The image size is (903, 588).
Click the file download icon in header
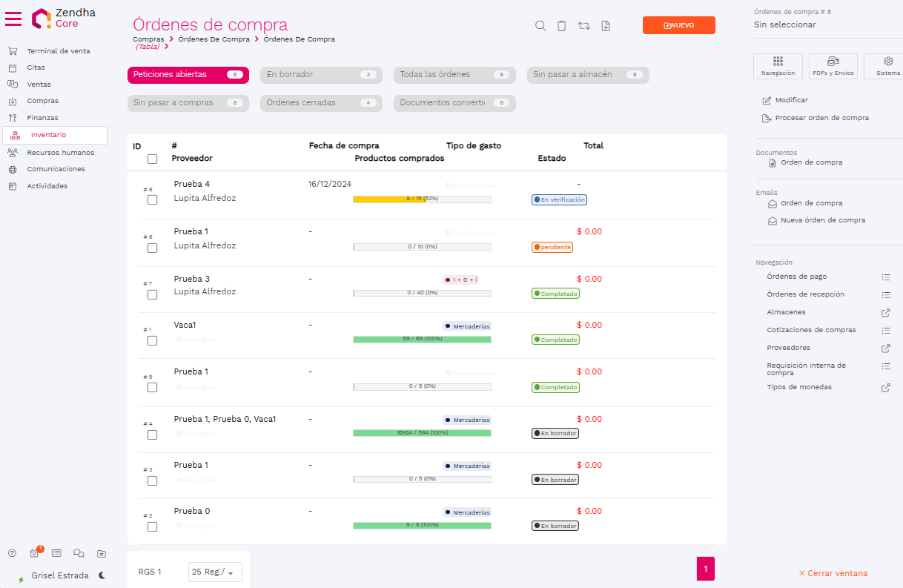point(606,26)
